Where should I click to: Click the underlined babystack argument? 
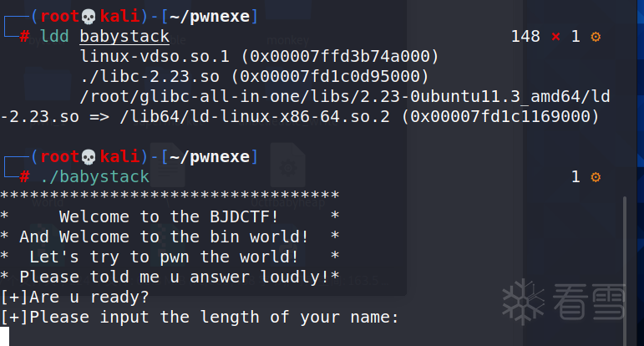tap(124, 37)
